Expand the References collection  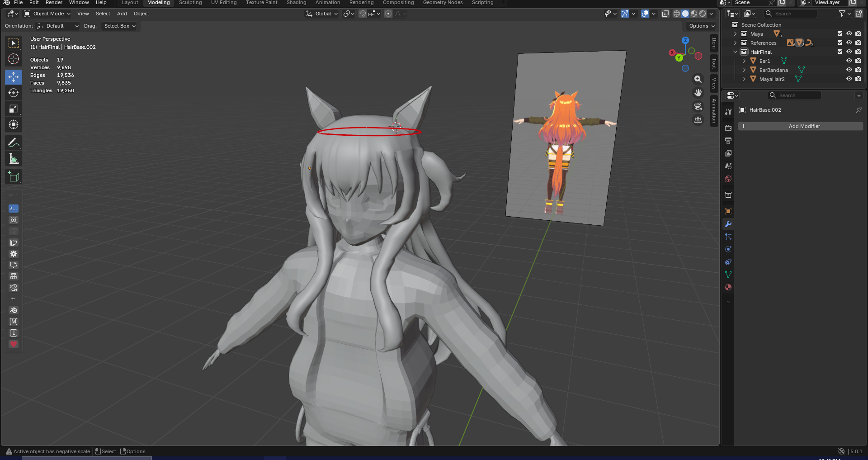735,43
